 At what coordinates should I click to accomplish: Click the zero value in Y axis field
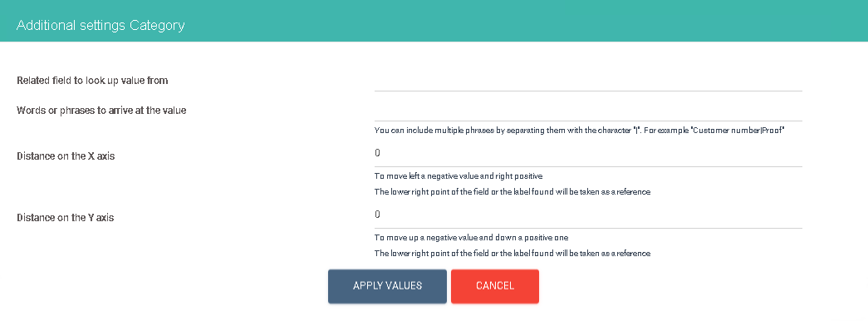[x=378, y=215]
